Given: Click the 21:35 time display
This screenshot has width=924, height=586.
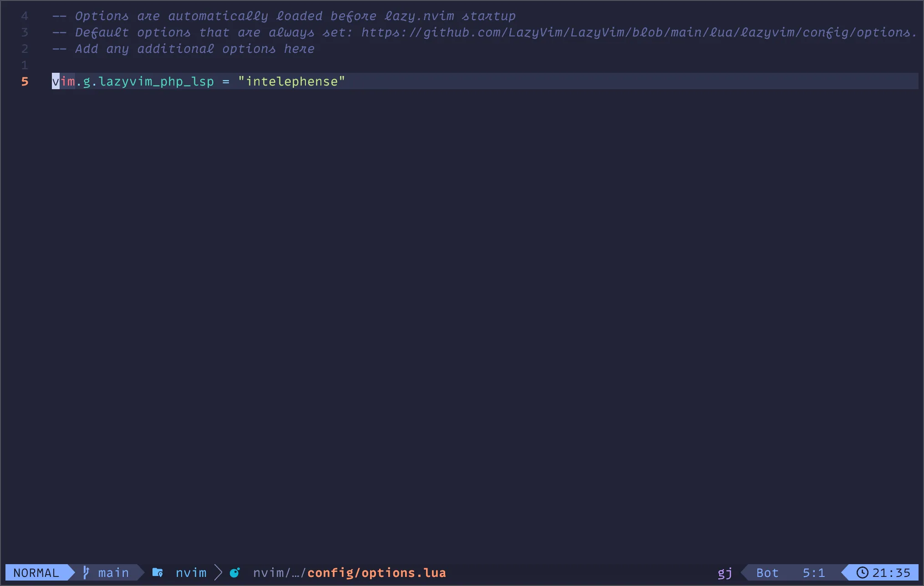Looking at the screenshot, I should [891, 573].
